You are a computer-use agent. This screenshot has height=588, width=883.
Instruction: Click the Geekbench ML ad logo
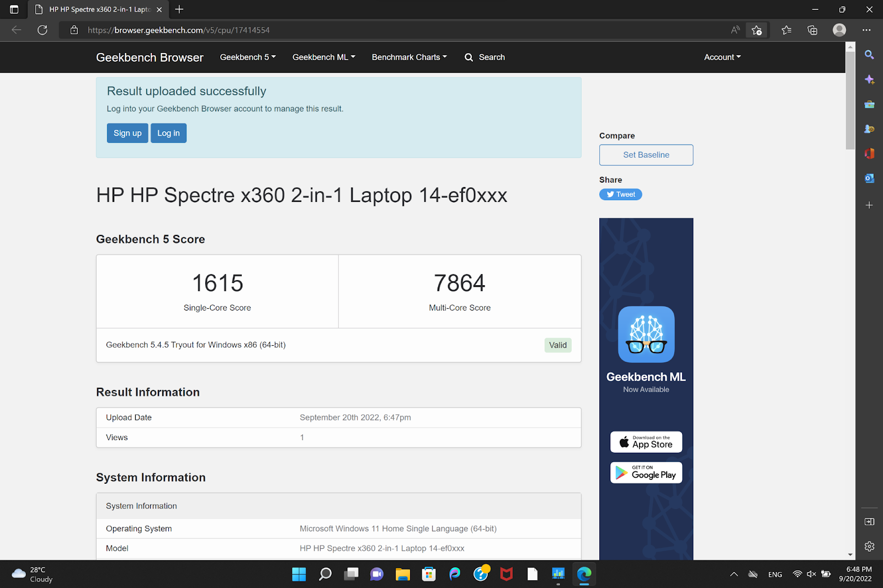[x=646, y=334]
